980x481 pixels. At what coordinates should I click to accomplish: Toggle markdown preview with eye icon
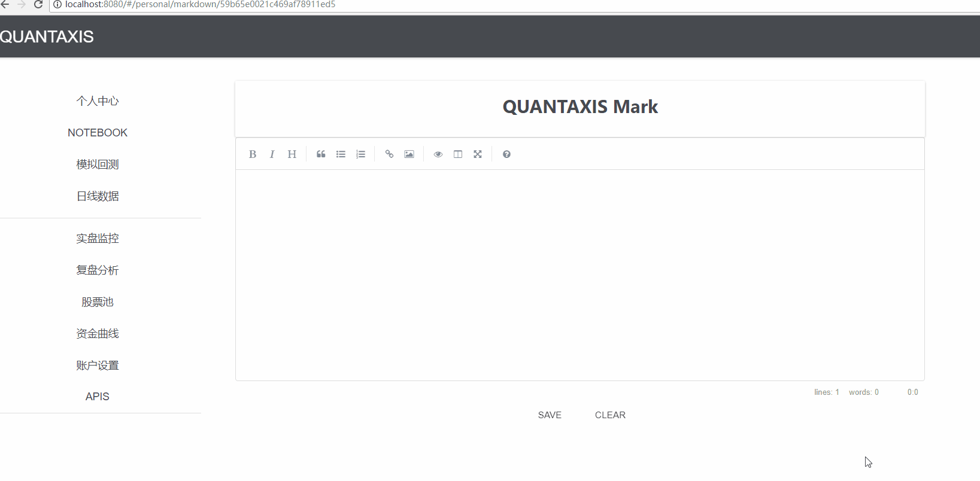(438, 154)
